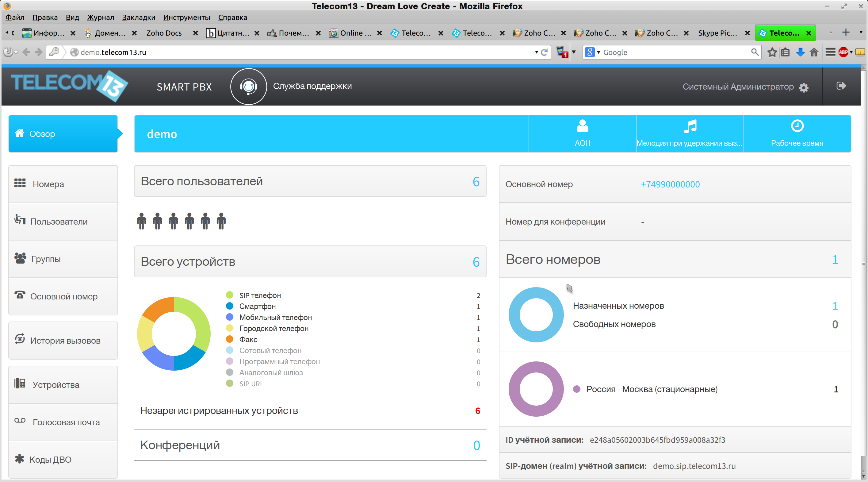The image size is (868, 482).
Task: Click the Moscow region purple donut chart
Action: [536, 389]
